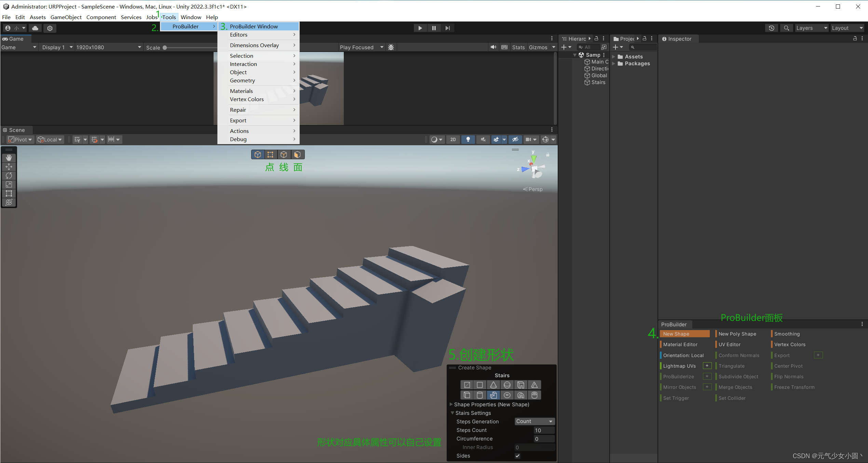Collapse the Stairs Settings foldout
The height and width of the screenshot is (463, 868).
(452, 413)
